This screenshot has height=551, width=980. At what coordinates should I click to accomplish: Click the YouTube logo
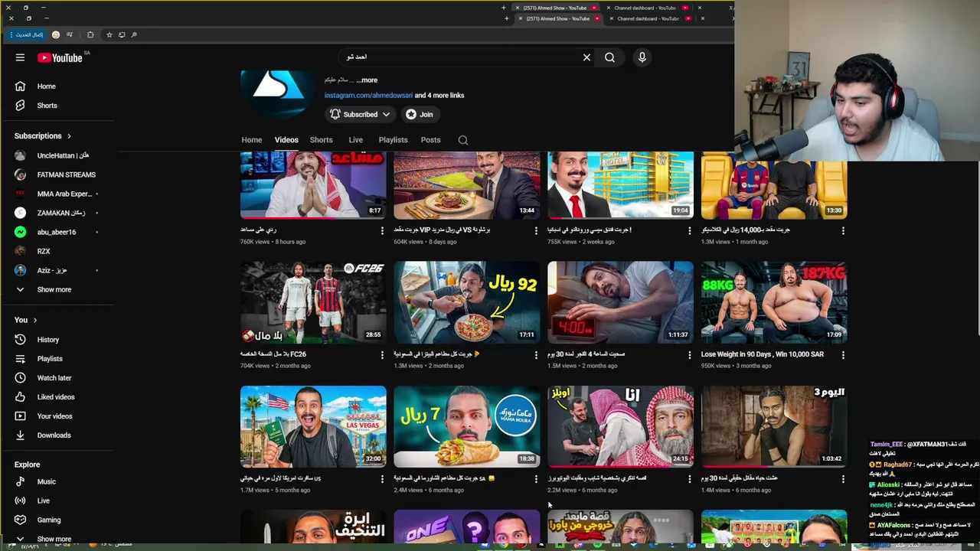(60, 57)
